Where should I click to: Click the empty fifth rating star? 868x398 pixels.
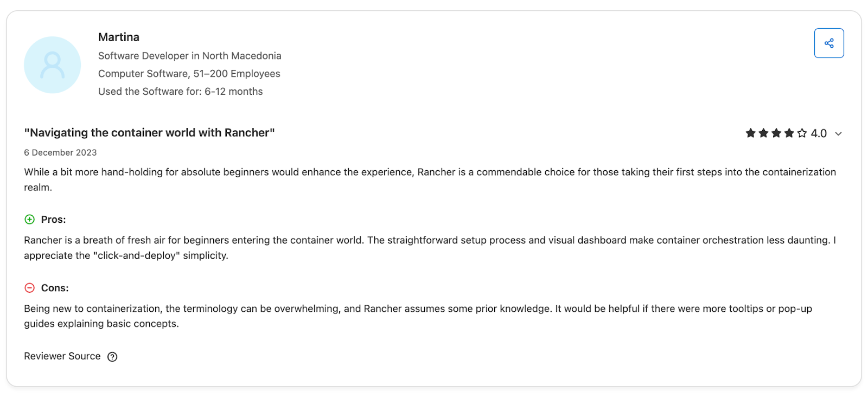[x=802, y=133]
